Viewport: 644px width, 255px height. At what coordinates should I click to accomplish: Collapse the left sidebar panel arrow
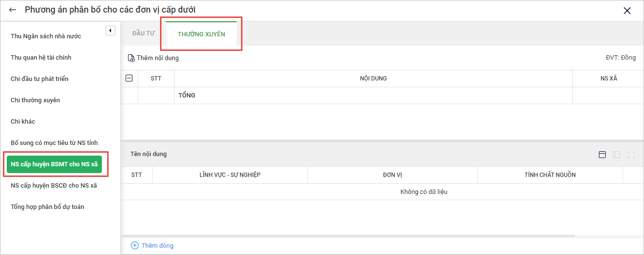point(110,31)
